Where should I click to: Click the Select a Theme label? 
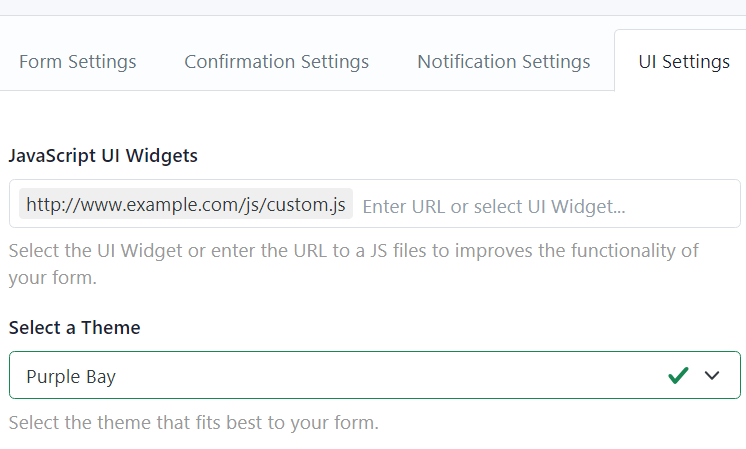(x=74, y=327)
